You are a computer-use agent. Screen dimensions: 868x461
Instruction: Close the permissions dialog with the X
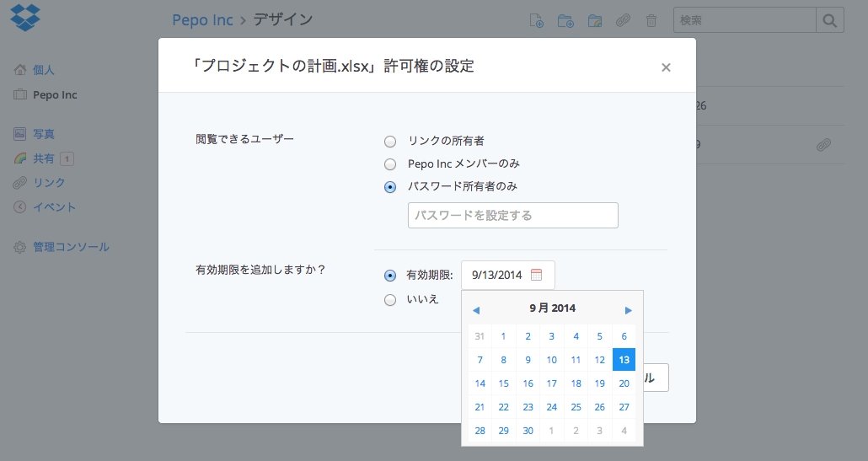666,67
